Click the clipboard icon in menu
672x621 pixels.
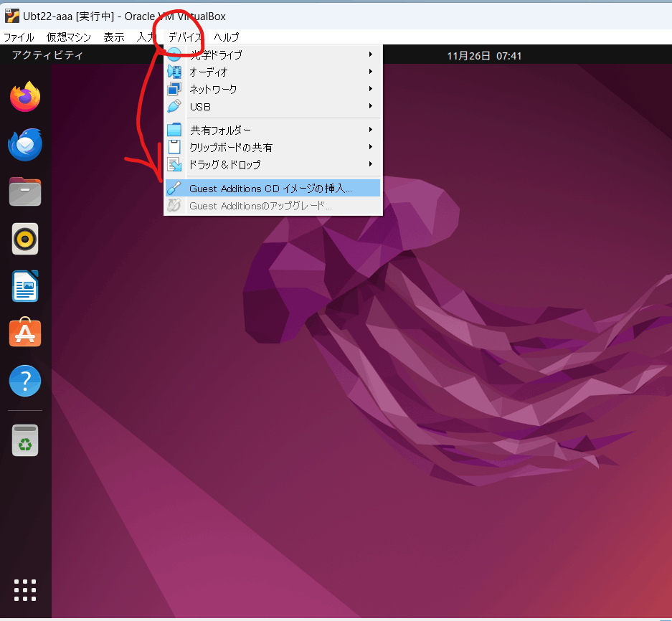tap(174, 147)
